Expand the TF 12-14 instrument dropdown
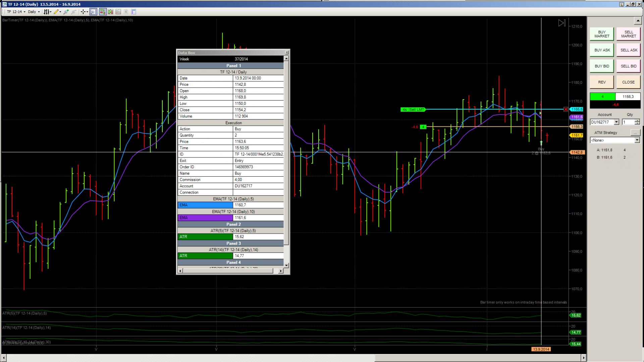The height and width of the screenshot is (362, 644). [16, 12]
